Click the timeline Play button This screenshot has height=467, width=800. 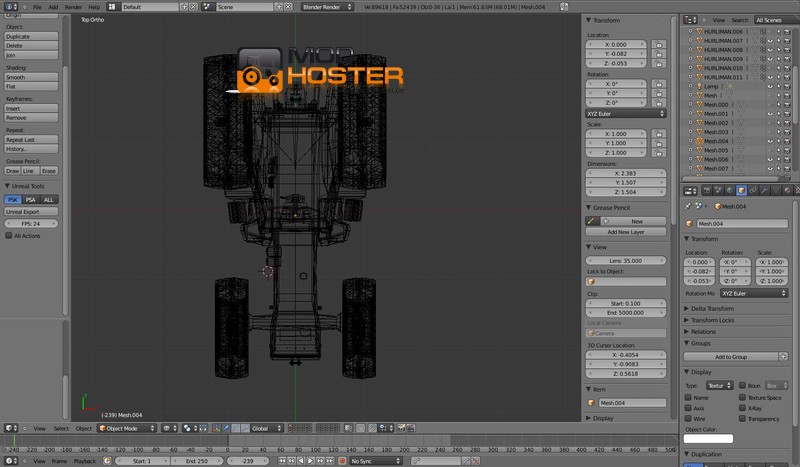point(311,461)
